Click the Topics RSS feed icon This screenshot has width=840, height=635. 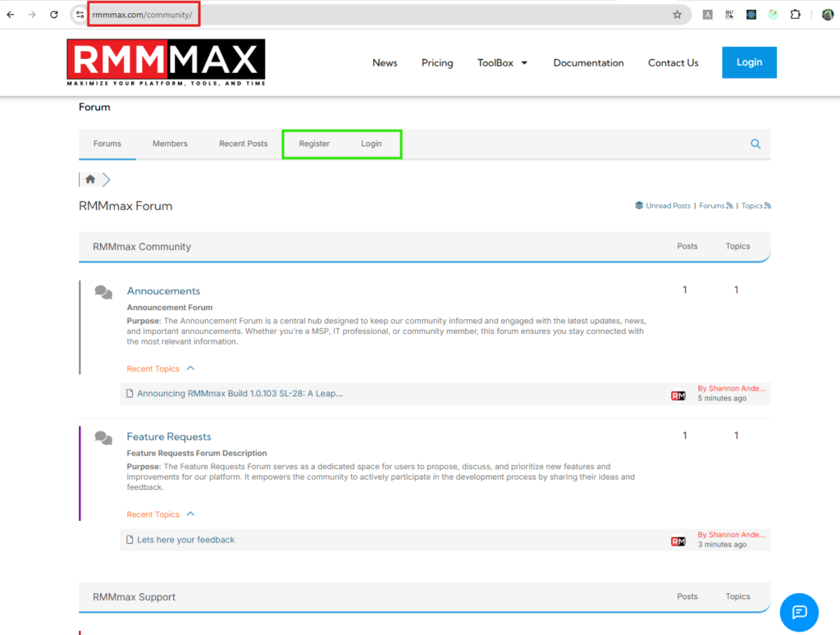click(x=768, y=206)
